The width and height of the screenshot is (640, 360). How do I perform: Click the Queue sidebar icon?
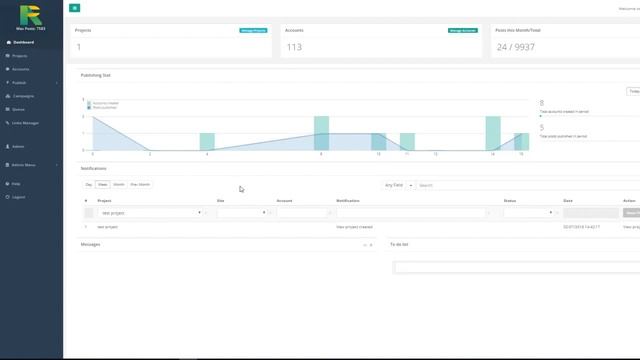click(x=7, y=109)
